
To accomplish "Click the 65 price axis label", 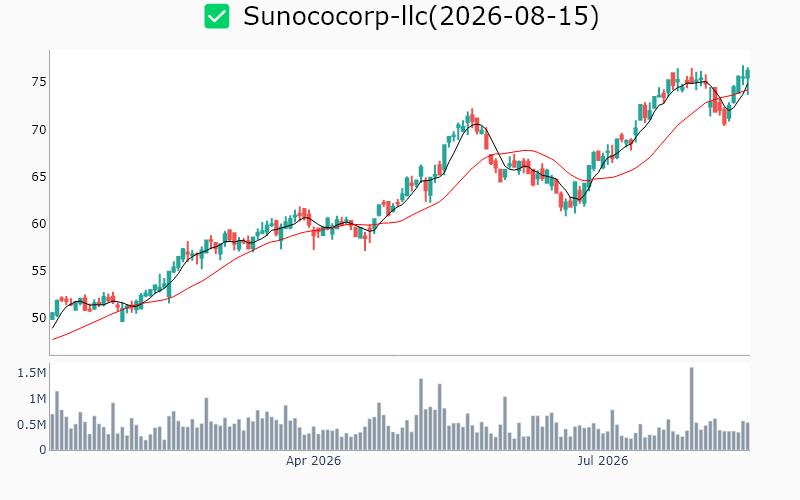I will click(x=39, y=177).
